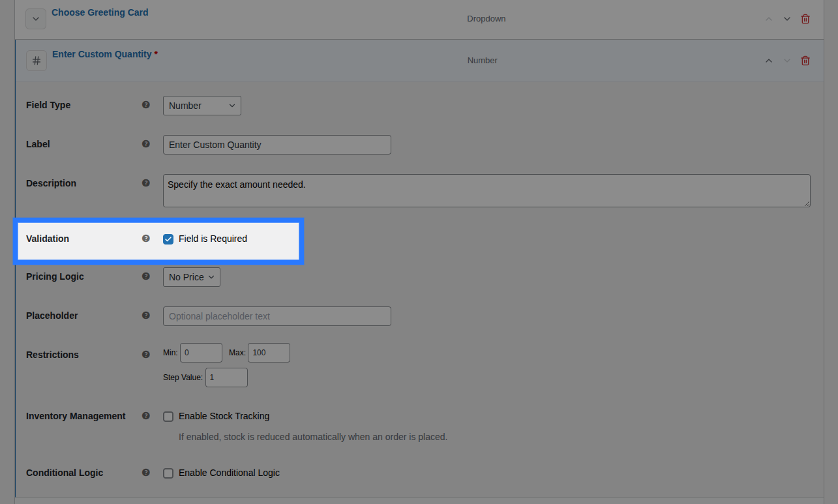838x504 pixels.
Task: Delete the Choose Greeting Card field
Action: (x=805, y=19)
